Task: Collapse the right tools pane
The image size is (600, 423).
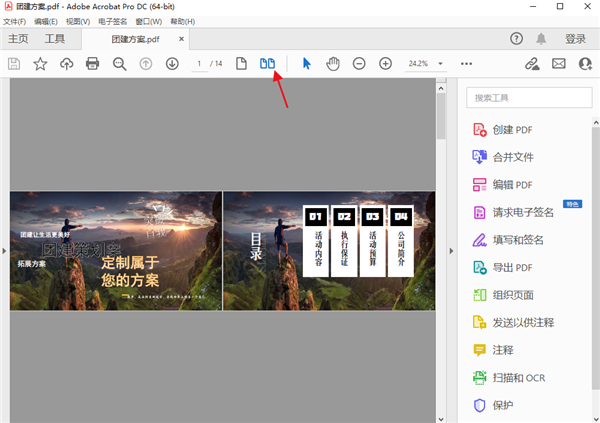Action: coord(449,249)
